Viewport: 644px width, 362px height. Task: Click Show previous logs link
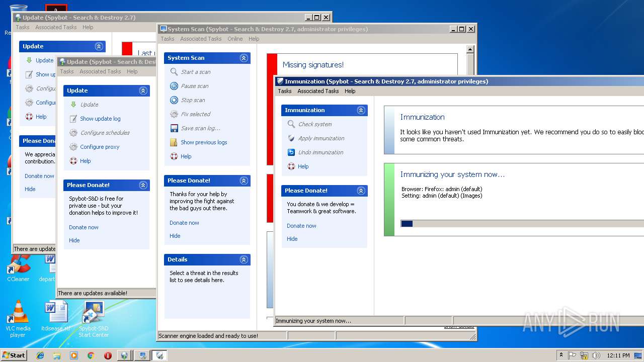click(x=204, y=142)
